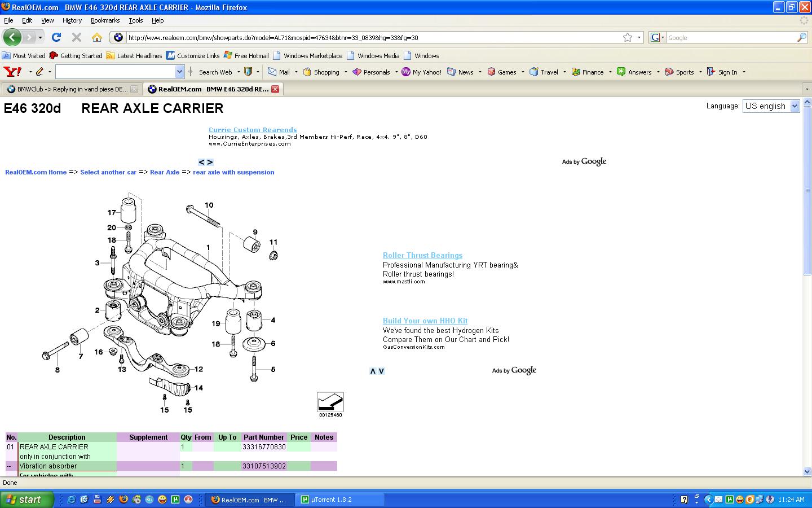Click rear axle with suspension link
Image resolution: width=812 pixels, height=508 pixels.
tap(233, 172)
